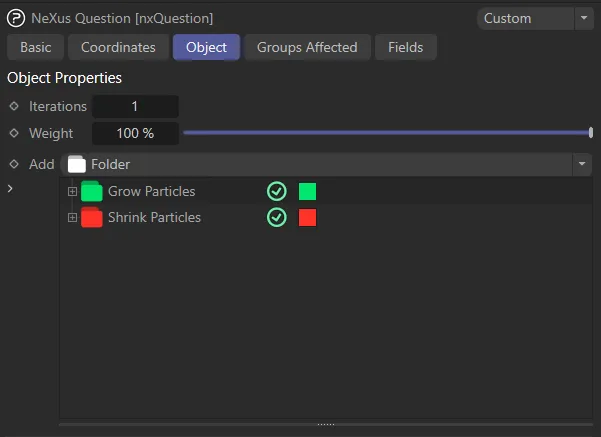Click the NeXus logo icon in header

tap(17, 18)
